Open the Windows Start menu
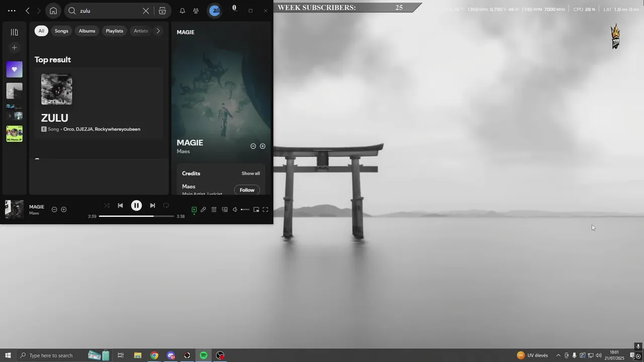This screenshot has width=644, height=362. (8, 355)
